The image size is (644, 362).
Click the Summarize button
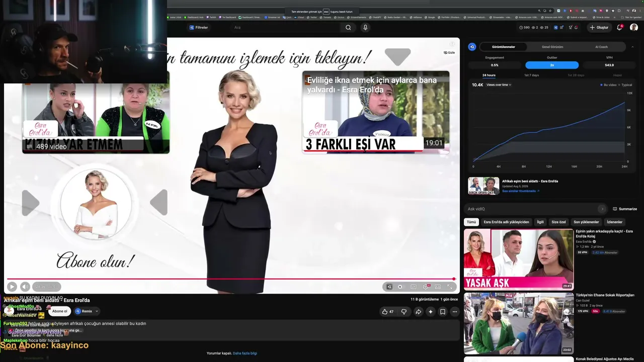pos(625,209)
